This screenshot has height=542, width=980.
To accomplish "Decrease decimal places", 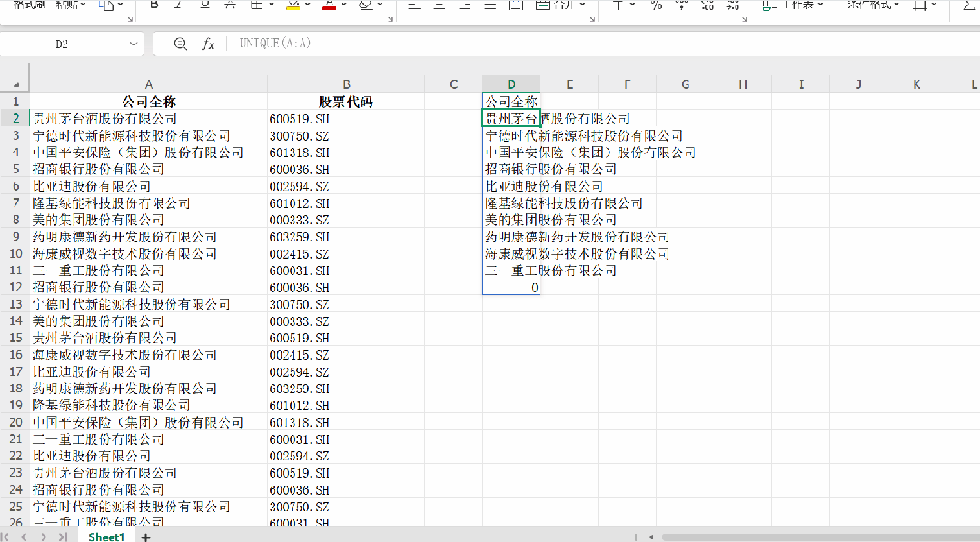I will (x=732, y=5).
